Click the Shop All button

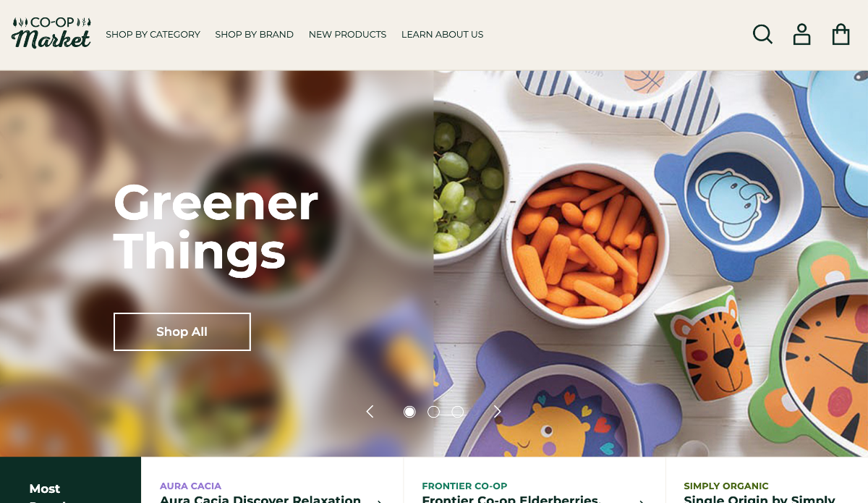coord(182,331)
